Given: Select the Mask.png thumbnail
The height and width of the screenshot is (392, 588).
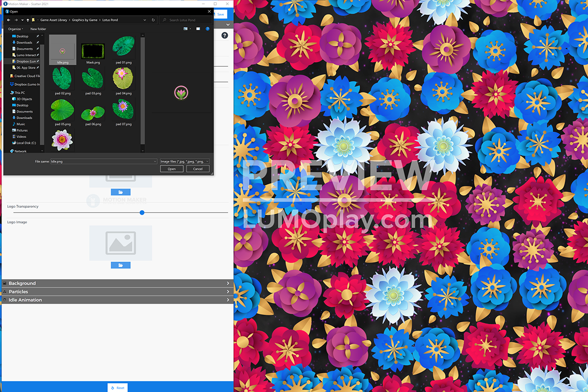Looking at the screenshot, I should pyautogui.click(x=93, y=50).
